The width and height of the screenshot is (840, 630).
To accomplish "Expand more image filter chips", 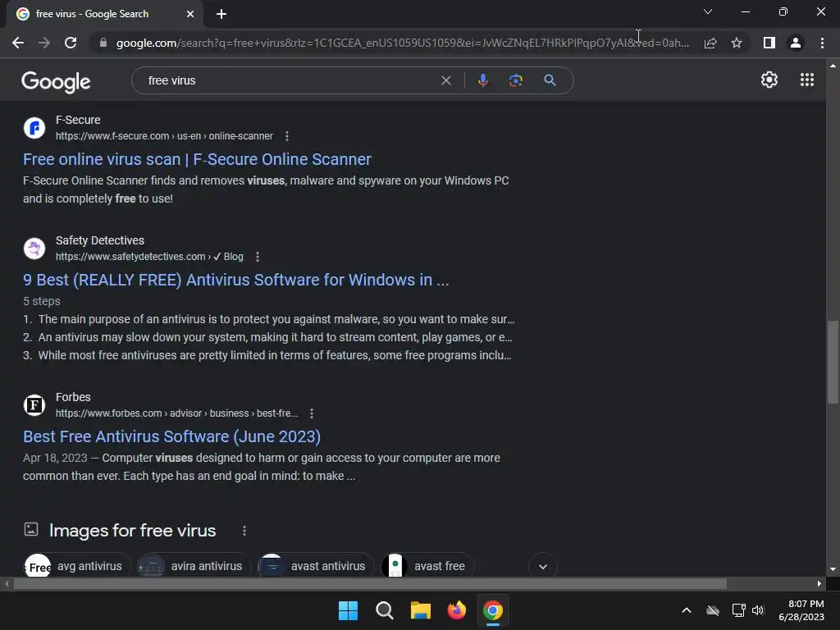I will point(543,566).
